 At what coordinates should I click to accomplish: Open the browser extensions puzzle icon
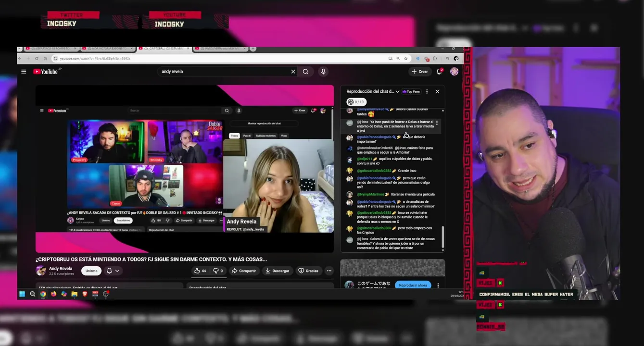(x=435, y=59)
